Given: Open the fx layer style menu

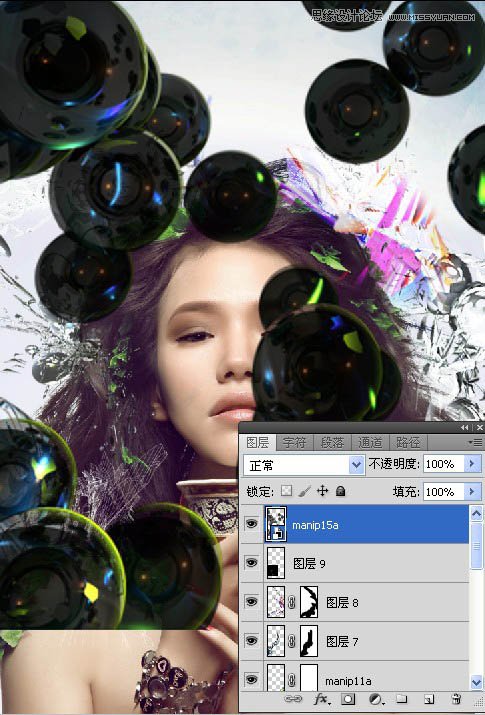Looking at the screenshot, I should [x=322, y=699].
